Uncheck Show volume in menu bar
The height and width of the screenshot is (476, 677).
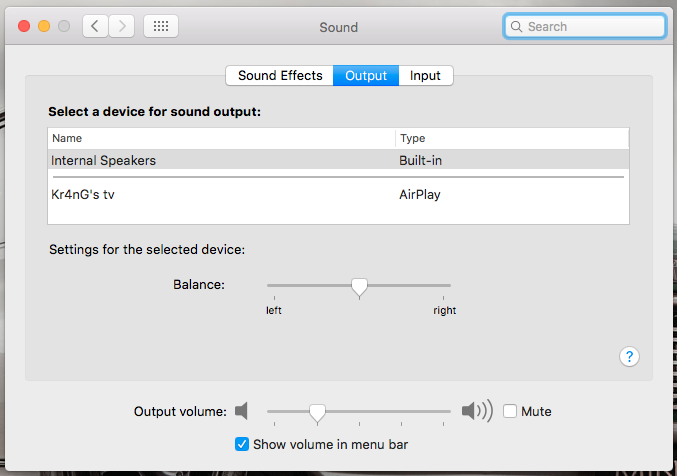coord(242,444)
